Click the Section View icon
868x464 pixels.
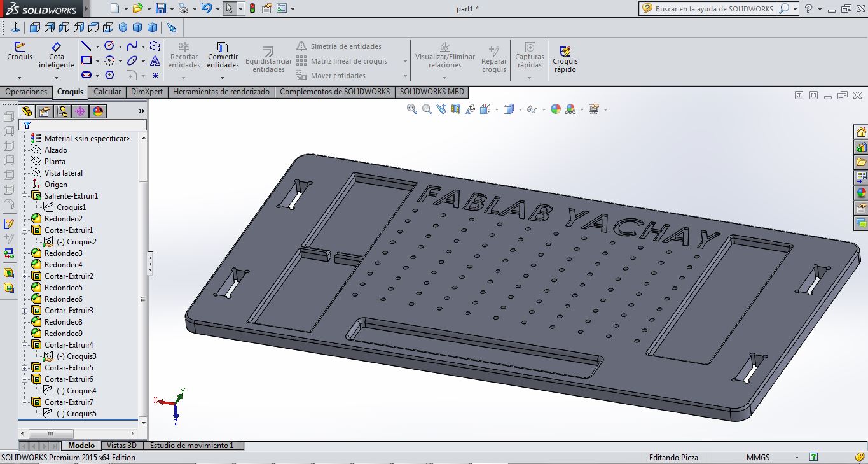tap(455, 109)
